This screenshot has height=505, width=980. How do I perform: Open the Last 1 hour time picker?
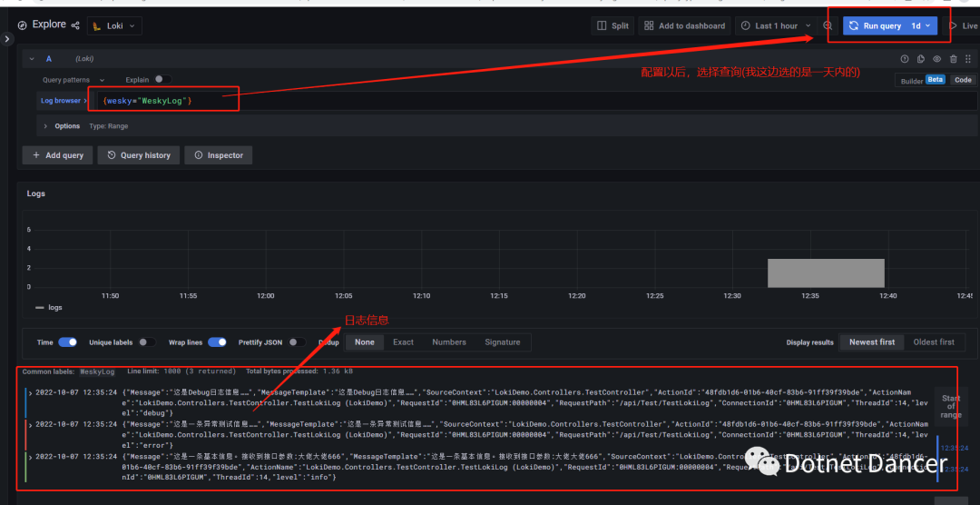point(776,25)
